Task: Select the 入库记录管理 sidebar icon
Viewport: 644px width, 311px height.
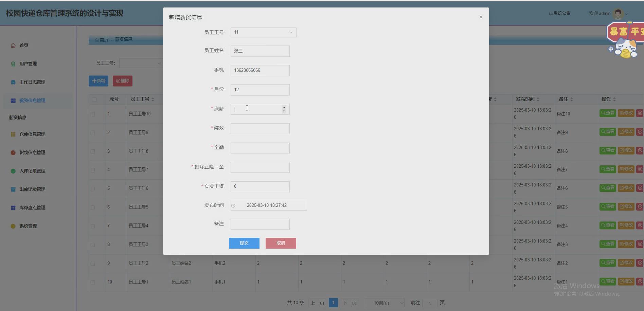Action: [13, 171]
